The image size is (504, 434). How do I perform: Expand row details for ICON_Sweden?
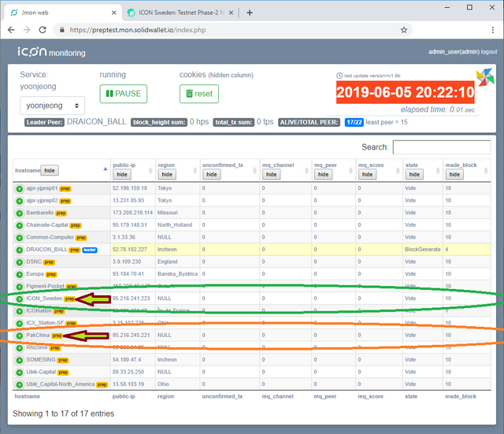pos(19,299)
